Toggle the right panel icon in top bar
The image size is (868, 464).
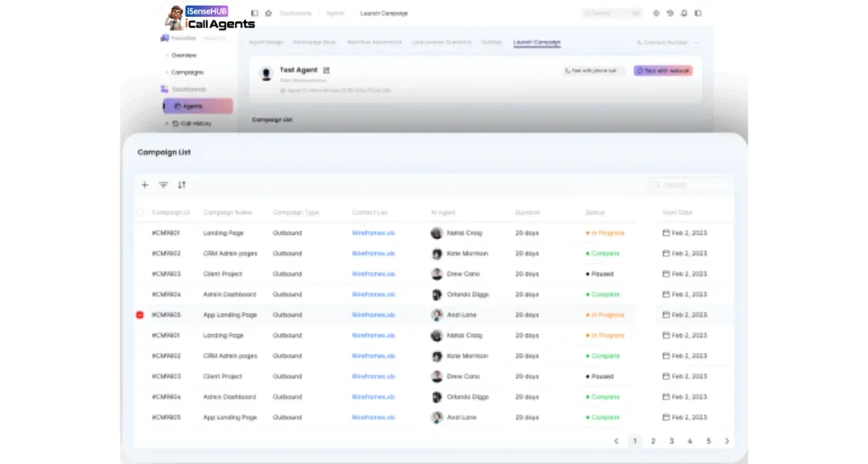tap(698, 13)
